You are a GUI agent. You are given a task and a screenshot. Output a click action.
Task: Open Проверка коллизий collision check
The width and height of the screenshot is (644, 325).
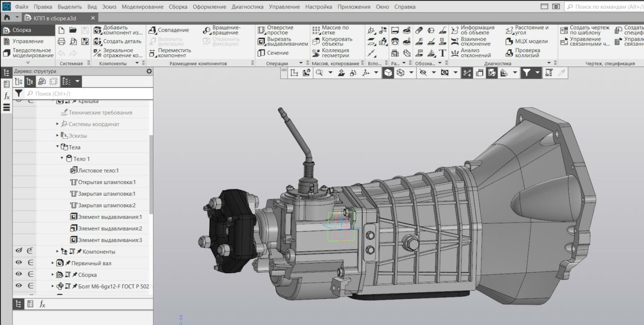coord(527,53)
